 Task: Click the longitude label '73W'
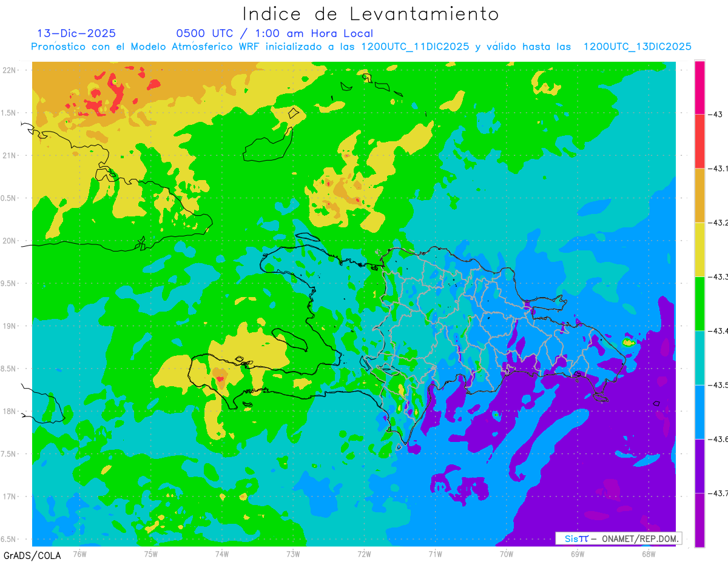point(293,553)
